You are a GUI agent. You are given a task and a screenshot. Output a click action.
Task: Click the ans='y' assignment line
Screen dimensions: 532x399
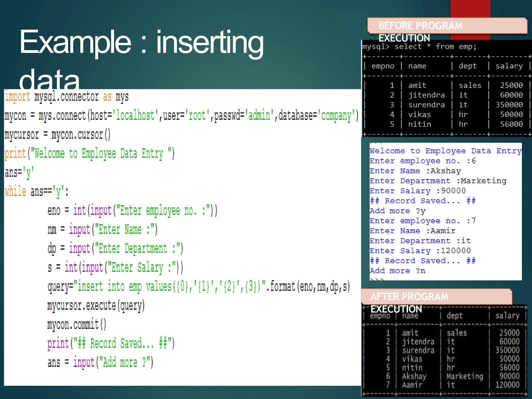pos(19,172)
